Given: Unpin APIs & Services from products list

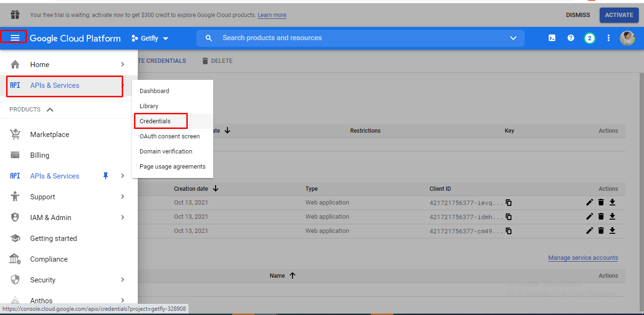Looking at the screenshot, I should pos(106,176).
